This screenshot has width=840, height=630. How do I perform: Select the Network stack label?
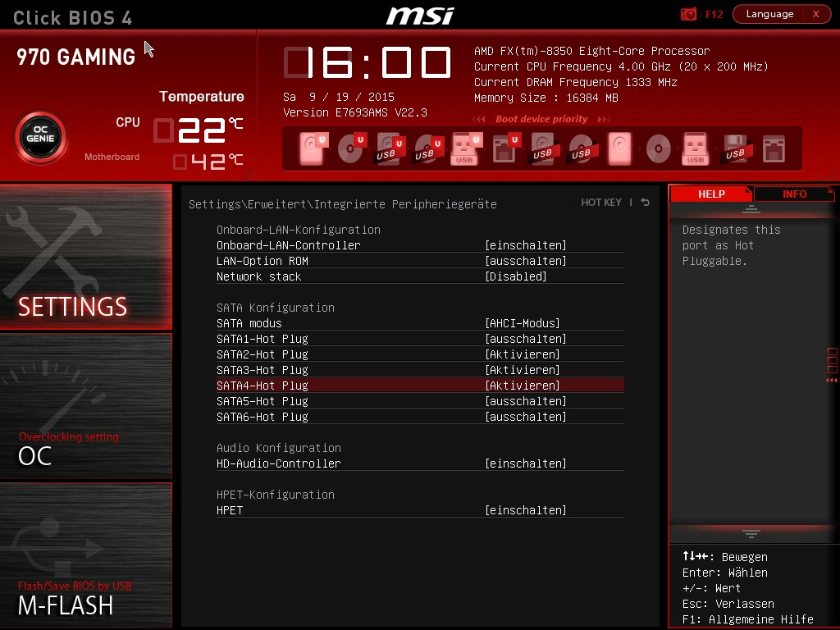[x=258, y=276]
